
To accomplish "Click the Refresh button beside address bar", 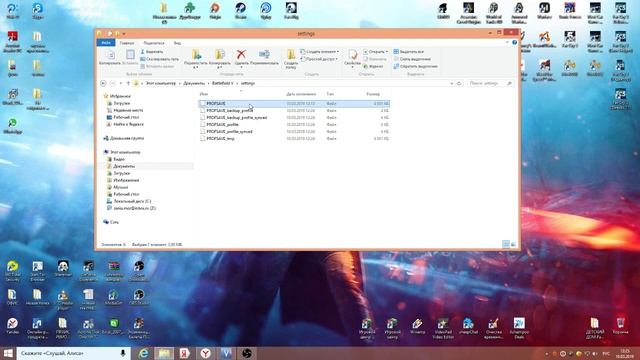I will 459,83.
